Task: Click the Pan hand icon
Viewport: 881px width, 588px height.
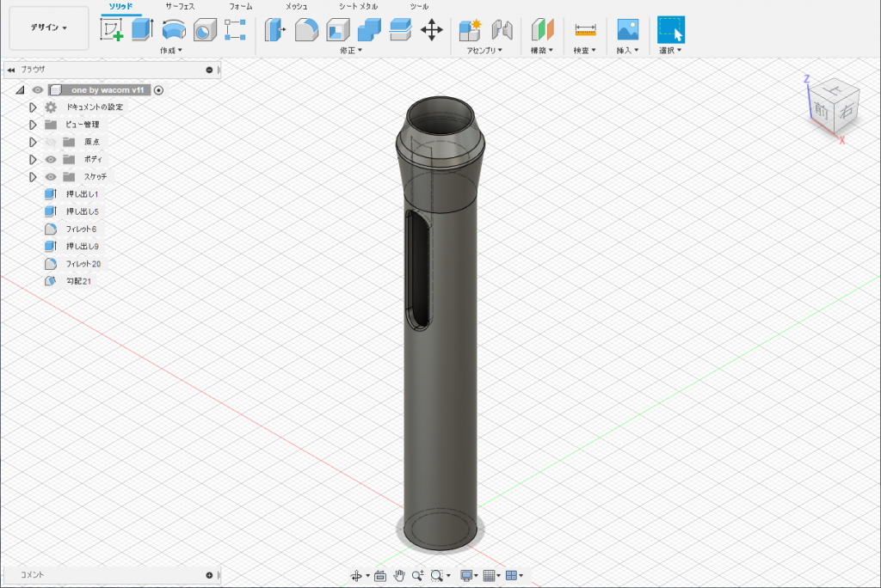Action: (x=399, y=576)
